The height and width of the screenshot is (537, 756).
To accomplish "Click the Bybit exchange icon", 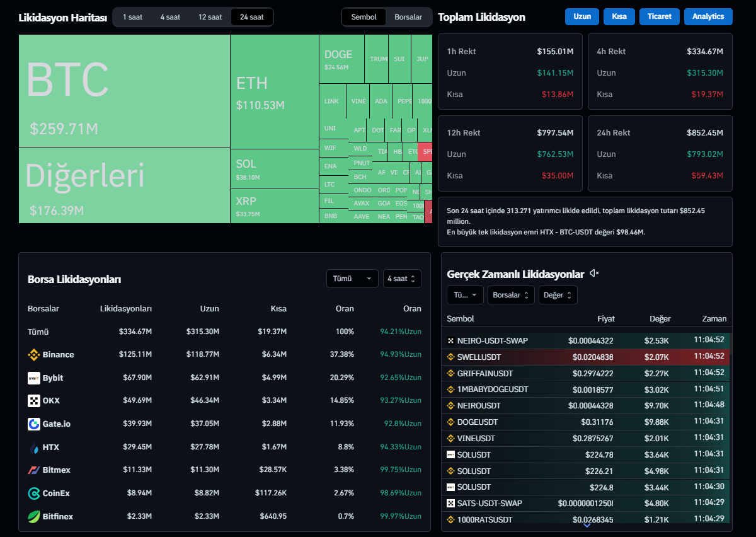I will [34, 378].
